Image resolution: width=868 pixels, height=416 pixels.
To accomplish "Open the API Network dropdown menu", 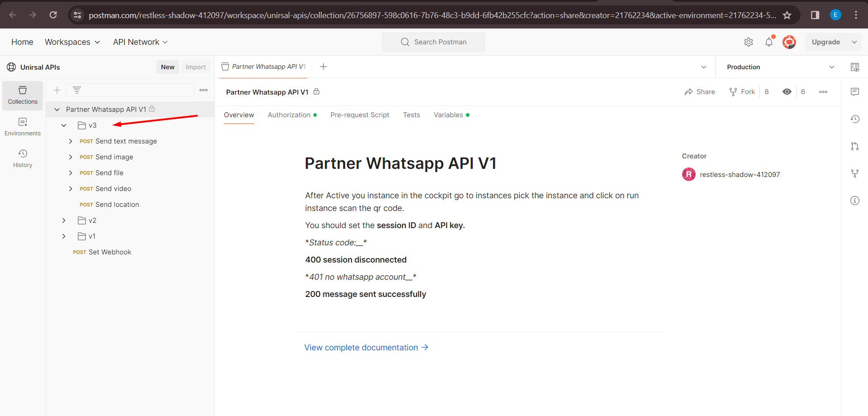I will pos(140,42).
